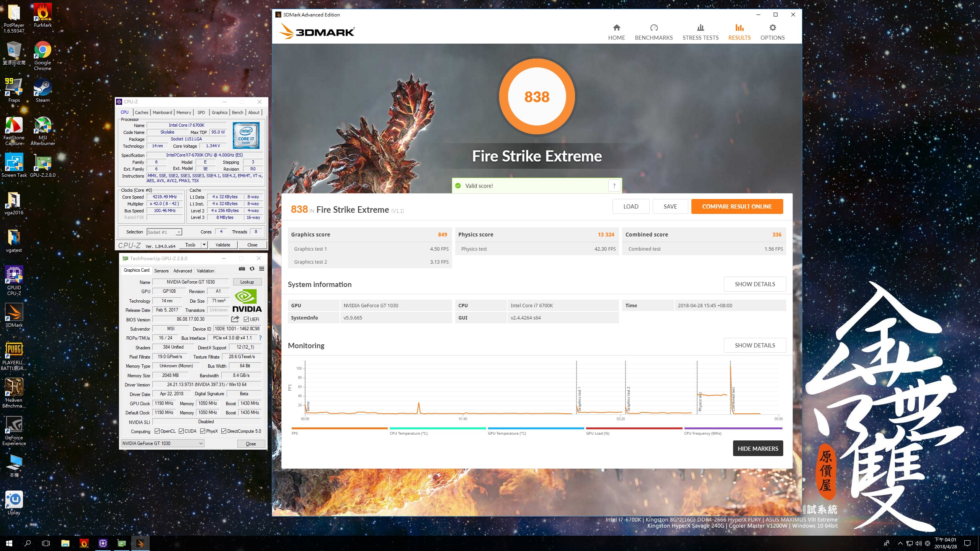Open the Google Chrome desktop shortcut
Image resolution: width=980 pixels, height=551 pixels.
[42, 56]
